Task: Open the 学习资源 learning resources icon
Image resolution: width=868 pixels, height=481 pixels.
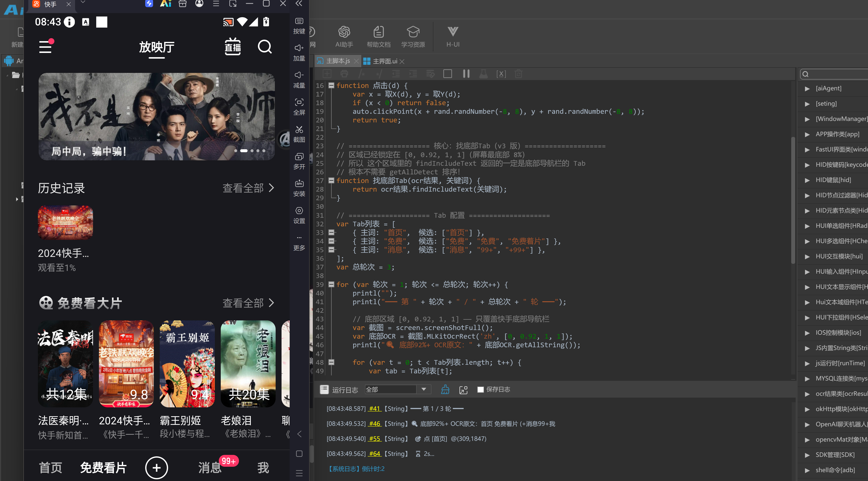Action: (413, 36)
